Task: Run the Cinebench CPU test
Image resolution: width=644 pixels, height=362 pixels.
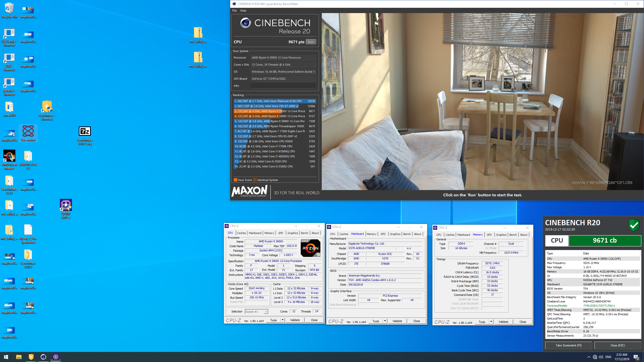Action: [311, 42]
